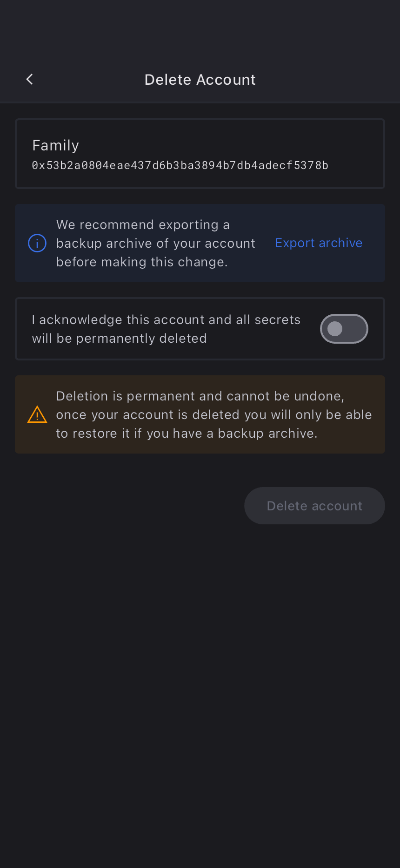Screen dimensions: 400x868
Task: Click the orange warning triangle icon
Action: click(37, 414)
